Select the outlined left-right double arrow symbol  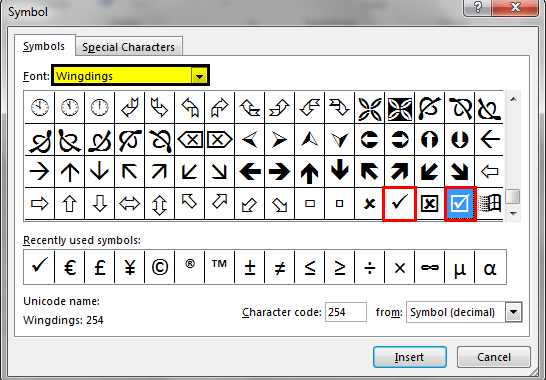tap(130, 204)
